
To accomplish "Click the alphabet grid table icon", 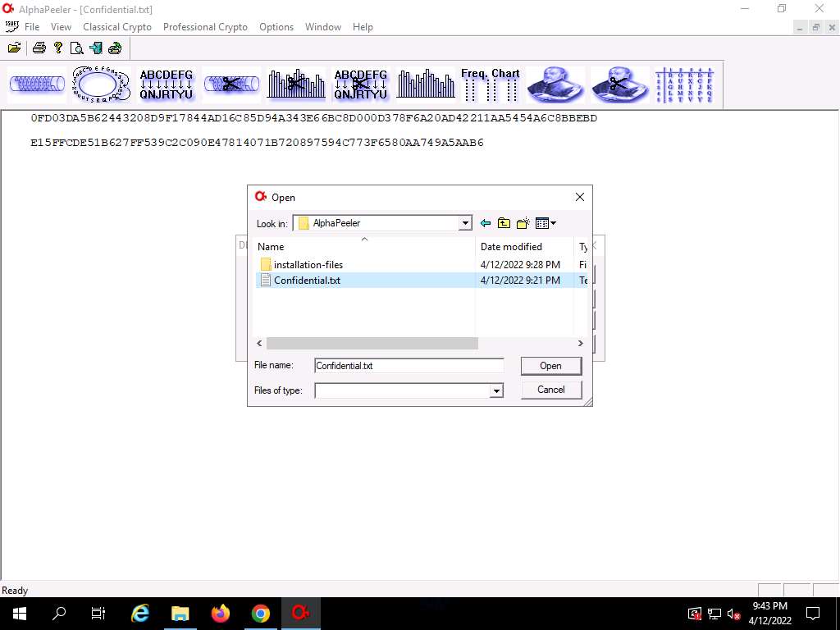I will (685, 84).
